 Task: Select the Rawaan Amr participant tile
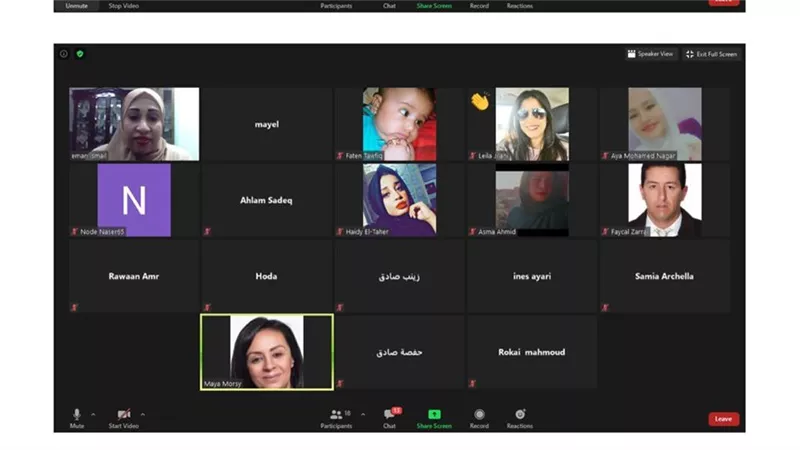pos(134,276)
